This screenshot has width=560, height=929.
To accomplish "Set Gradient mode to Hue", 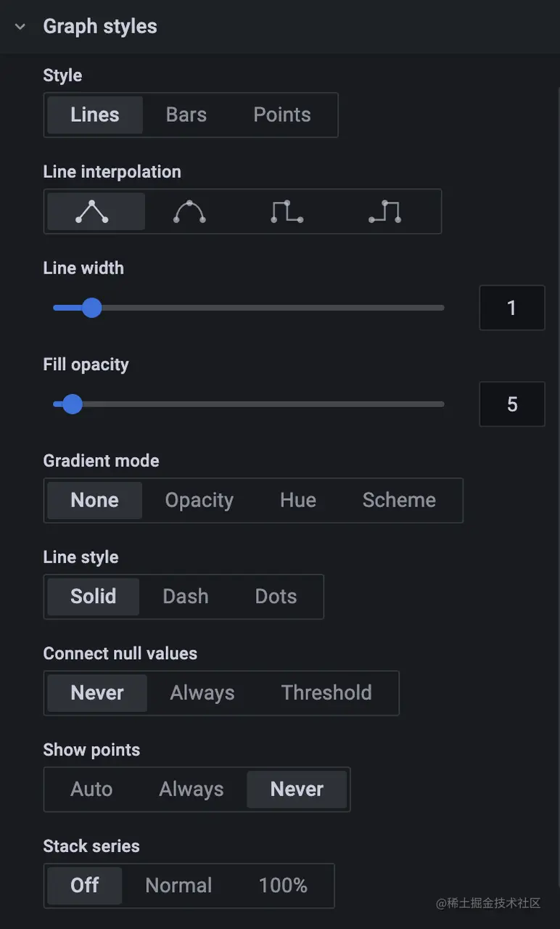I will point(297,500).
